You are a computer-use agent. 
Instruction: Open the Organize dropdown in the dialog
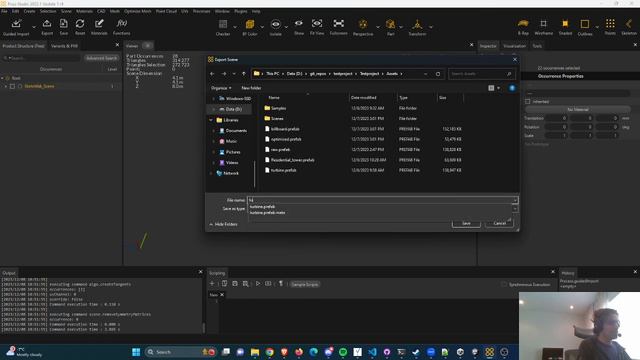221,88
